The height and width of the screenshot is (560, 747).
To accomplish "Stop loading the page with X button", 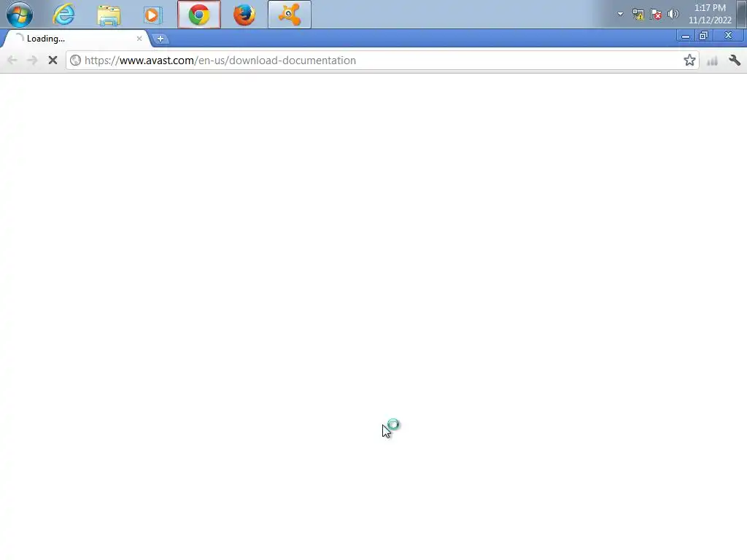I will point(53,61).
